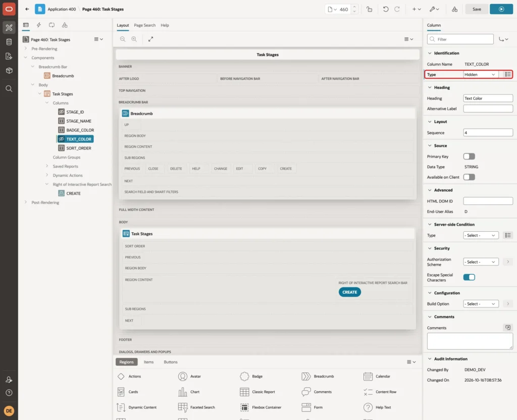This screenshot has height=420, width=517.
Task: Select Shared Components tab in tree pane
Action: [65, 25]
